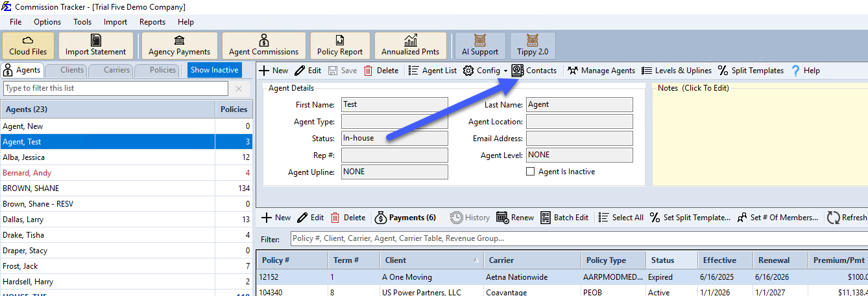
Task: Select agent Frost, Jack
Action: [x=127, y=266]
